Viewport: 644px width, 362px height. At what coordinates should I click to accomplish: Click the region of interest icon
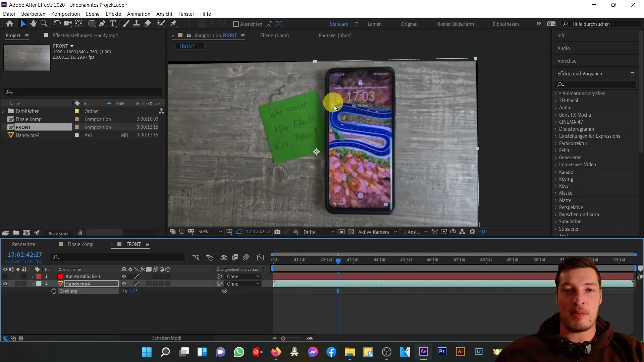(341, 232)
